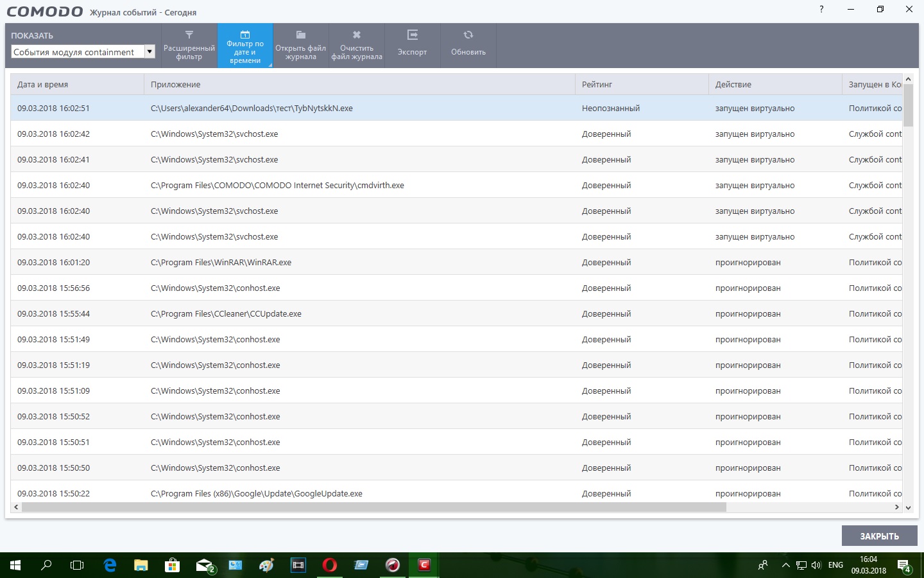This screenshot has height=578, width=924.
Task: Click the vertical scrollbar down arrow
Action: (x=908, y=507)
